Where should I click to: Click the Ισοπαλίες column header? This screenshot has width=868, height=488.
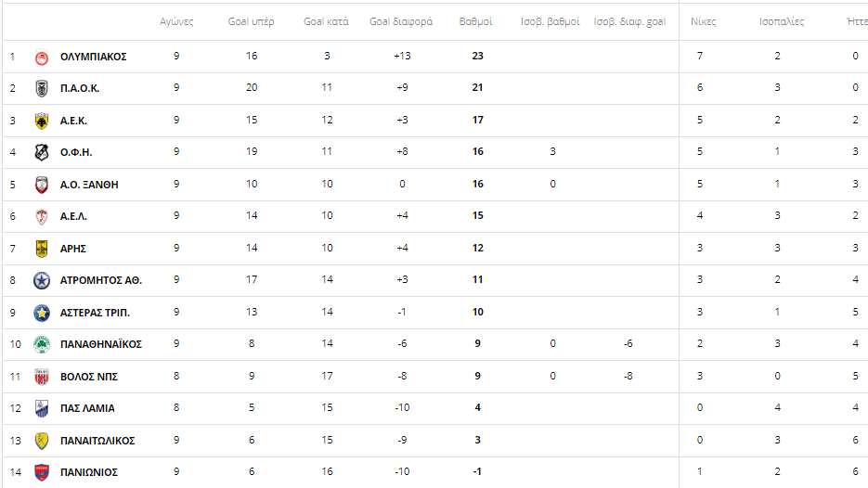tap(781, 21)
